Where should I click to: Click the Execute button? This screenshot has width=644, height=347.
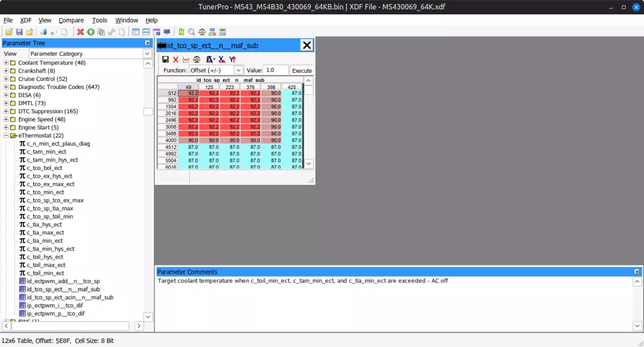coord(302,70)
